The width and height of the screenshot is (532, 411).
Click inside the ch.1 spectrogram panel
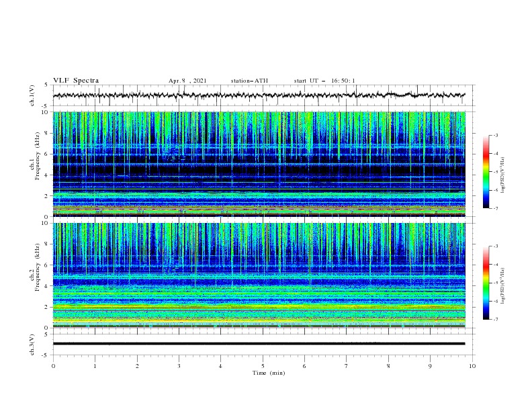click(259, 164)
